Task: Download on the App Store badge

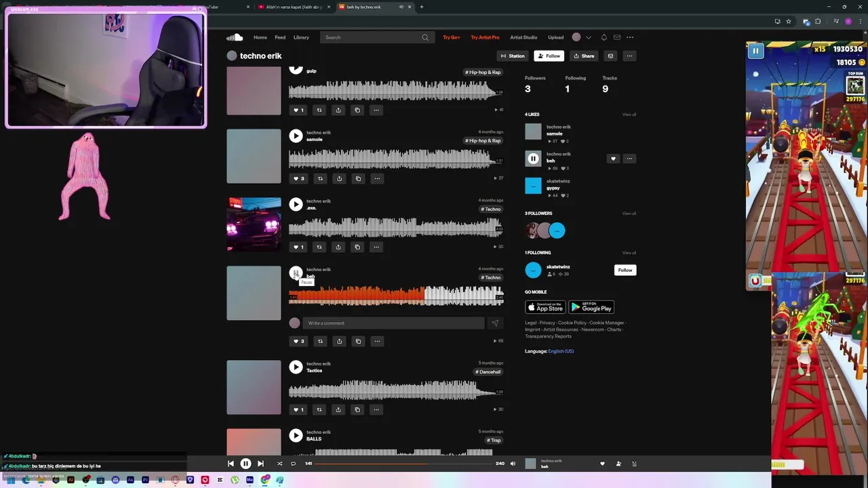Action: click(x=545, y=308)
